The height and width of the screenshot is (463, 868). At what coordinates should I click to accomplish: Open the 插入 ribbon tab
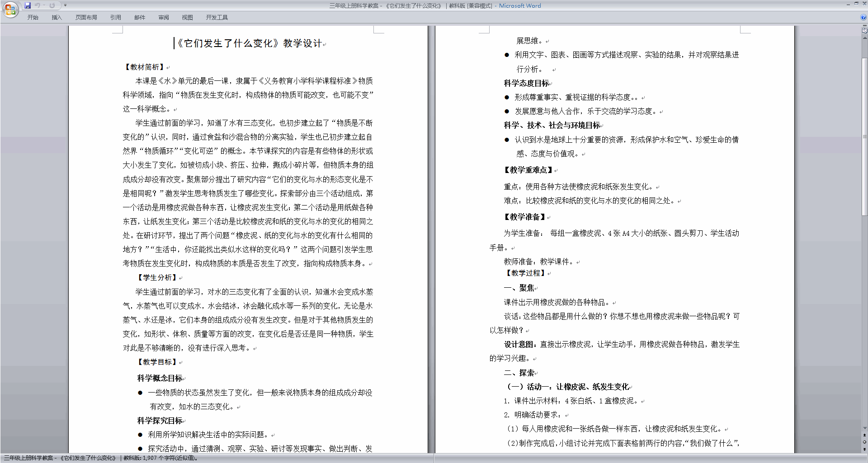[57, 18]
